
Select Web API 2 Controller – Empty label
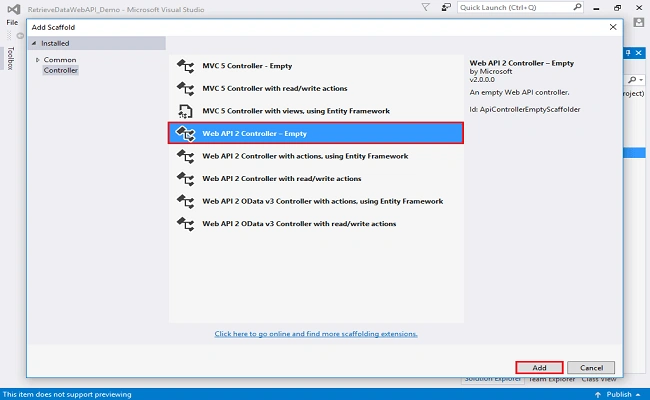click(x=255, y=133)
